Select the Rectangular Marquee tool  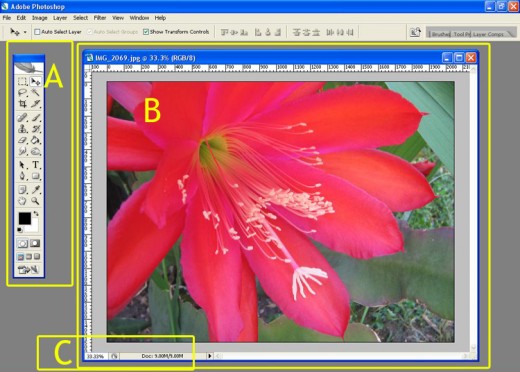22,81
